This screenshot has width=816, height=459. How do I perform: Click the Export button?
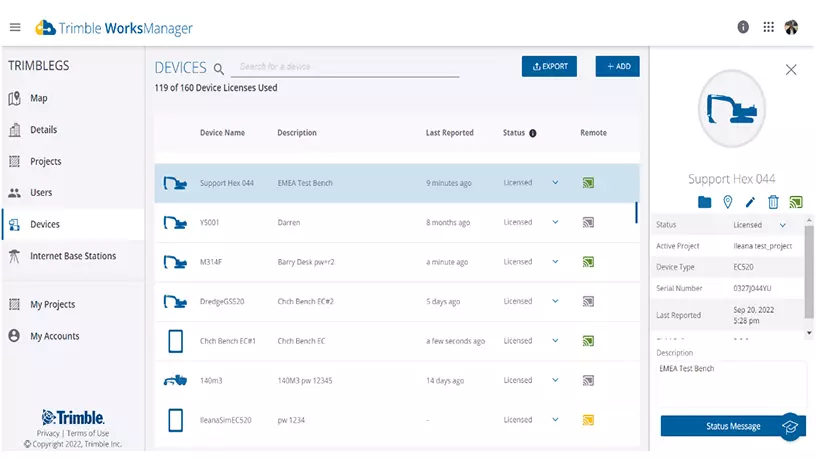click(x=549, y=66)
